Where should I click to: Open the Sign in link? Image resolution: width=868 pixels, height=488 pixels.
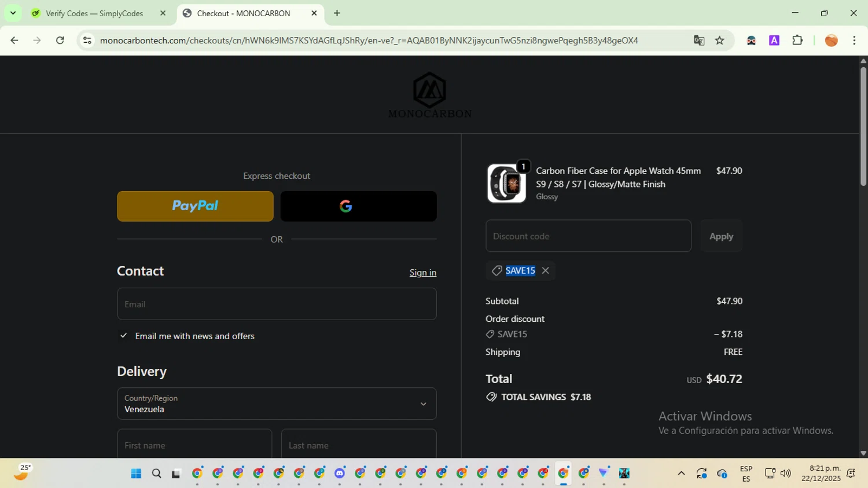423,273
